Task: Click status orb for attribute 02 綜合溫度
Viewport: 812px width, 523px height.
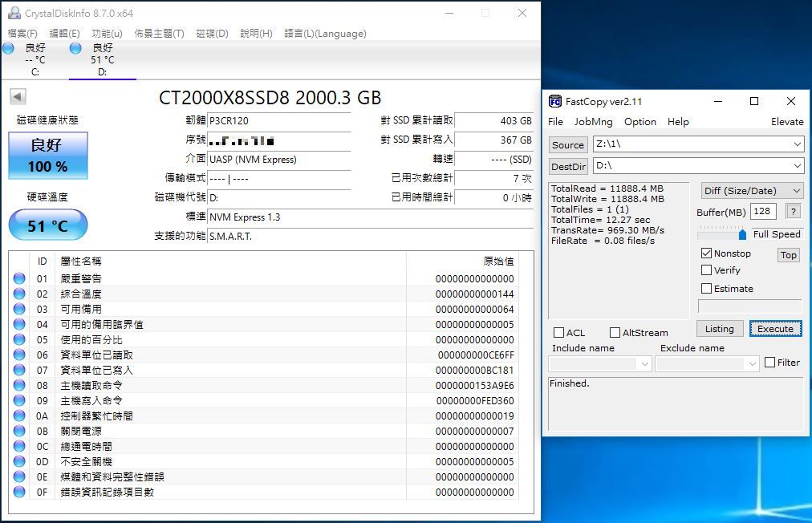Action: click(x=19, y=294)
